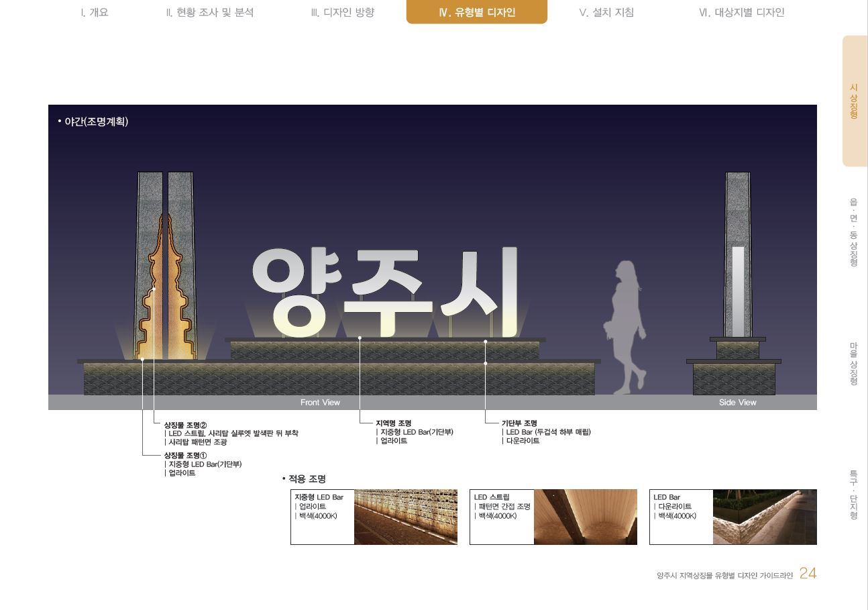The image size is (868, 610).
Task: Switch to Ⅱ. 현황 조사 및 분석 tab
Action: [209, 12]
